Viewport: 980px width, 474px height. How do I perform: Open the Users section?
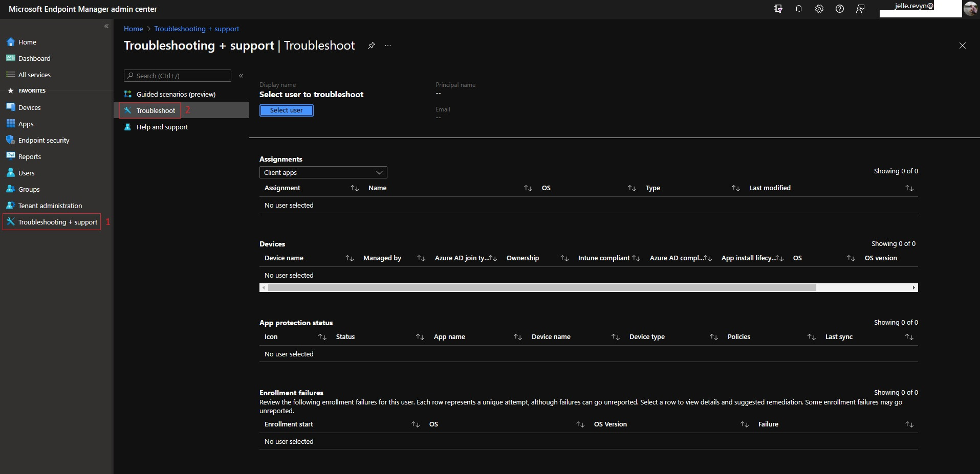pos(26,173)
